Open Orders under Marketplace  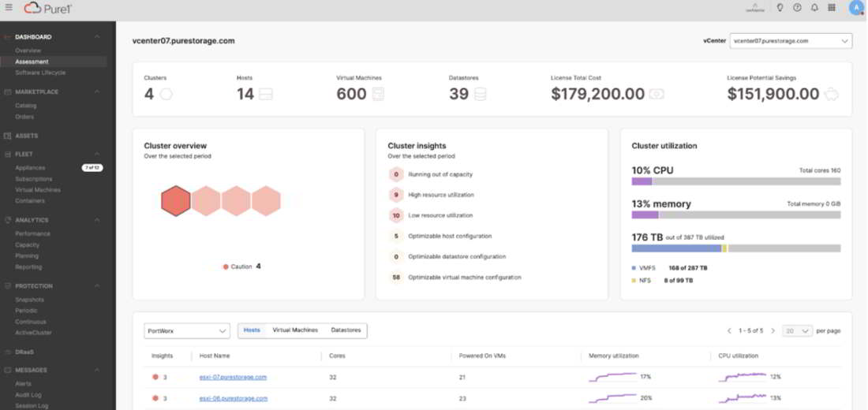point(25,117)
